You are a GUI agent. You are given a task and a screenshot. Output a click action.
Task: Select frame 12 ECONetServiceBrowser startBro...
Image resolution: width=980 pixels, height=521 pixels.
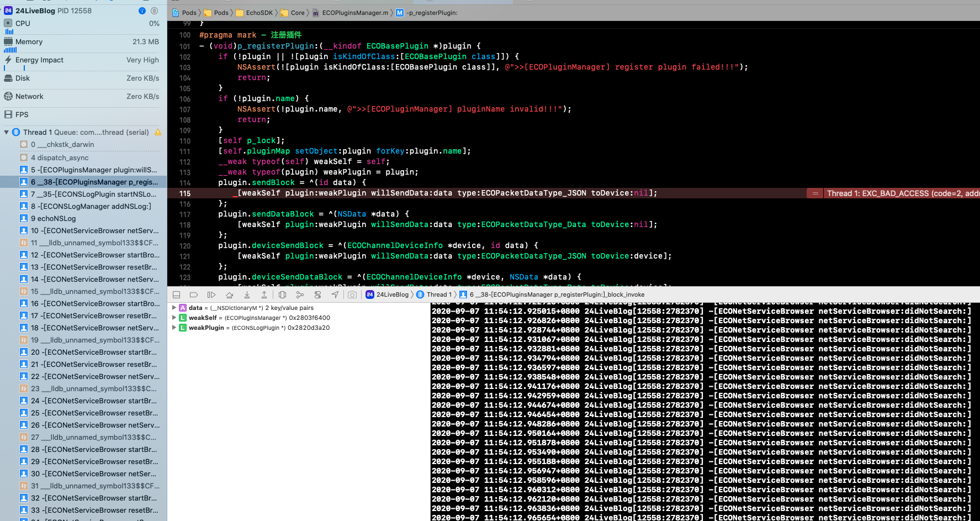click(x=90, y=255)
